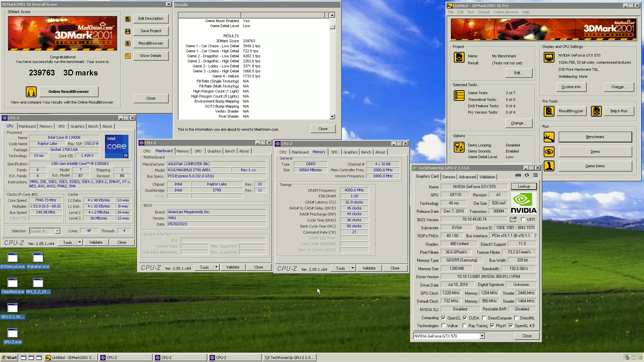Switch to TechPowerUp GPU-Z taskbar button

[290, 358]
